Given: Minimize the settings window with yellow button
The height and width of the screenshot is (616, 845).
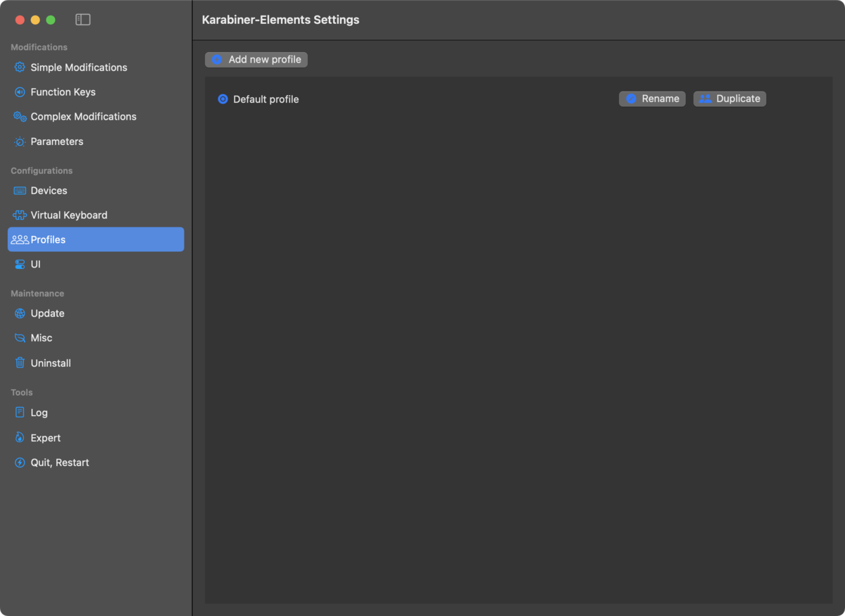Looking at the screenshot, I should click(x=35, y=20).
